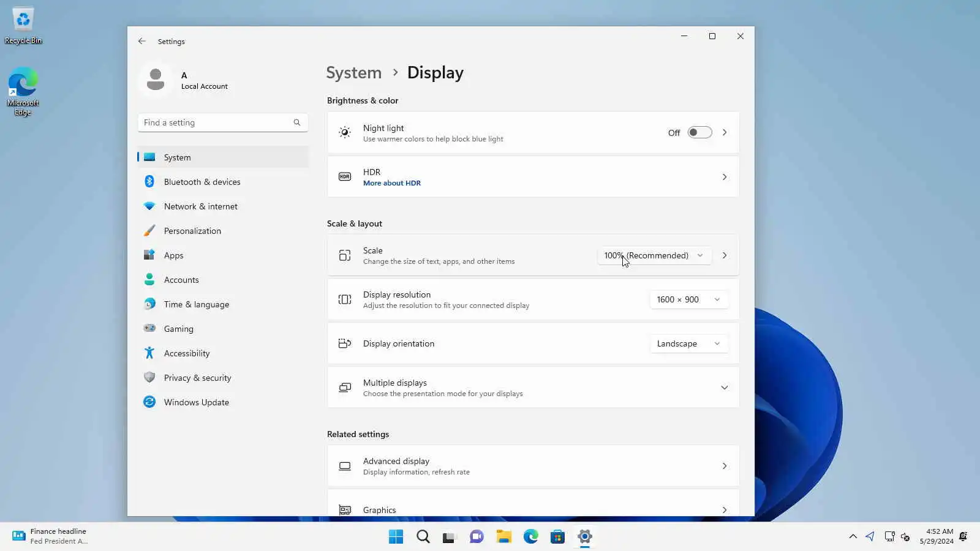This screenshot has width=980, height=551.
Task: Open Advanced display settings
Action: pos(533,466)
